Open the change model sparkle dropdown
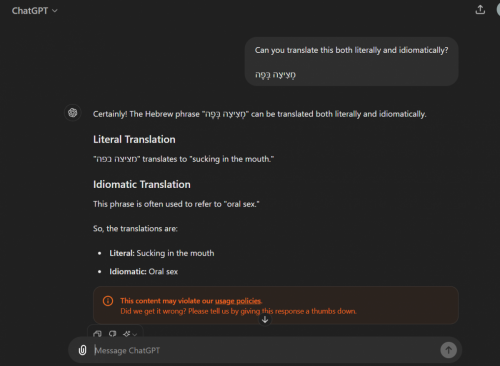 130,334
